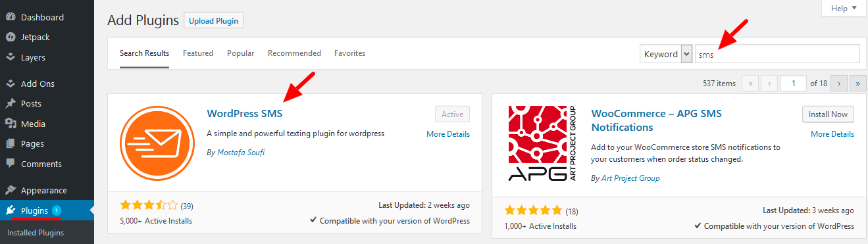
Task: Open the Mostafa Soufi author link
Action: point(241,153)
